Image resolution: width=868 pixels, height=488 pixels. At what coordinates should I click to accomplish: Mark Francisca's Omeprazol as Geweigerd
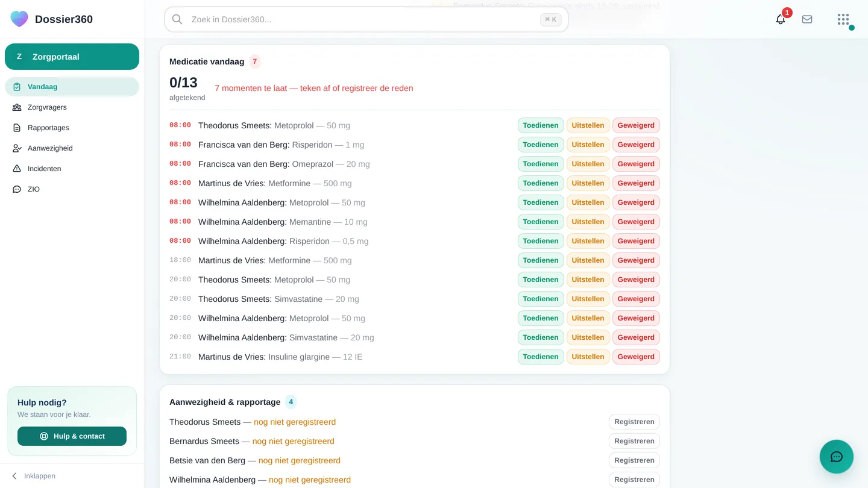636,164
